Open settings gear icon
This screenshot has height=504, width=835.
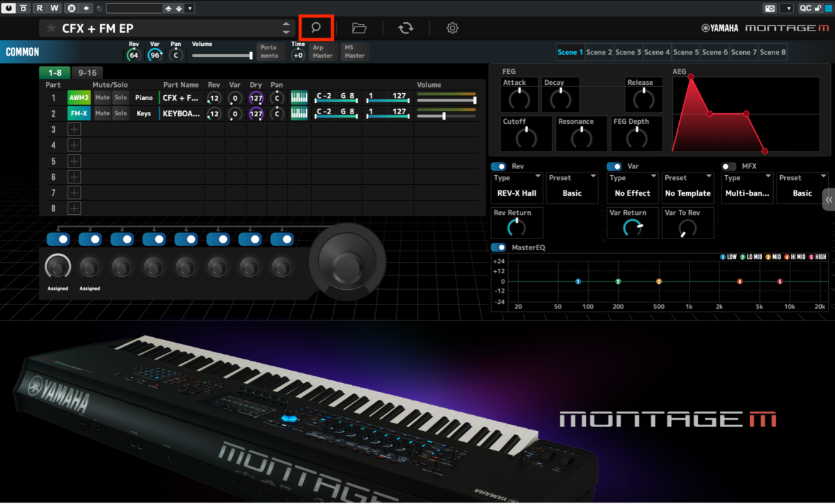(452, 28)
